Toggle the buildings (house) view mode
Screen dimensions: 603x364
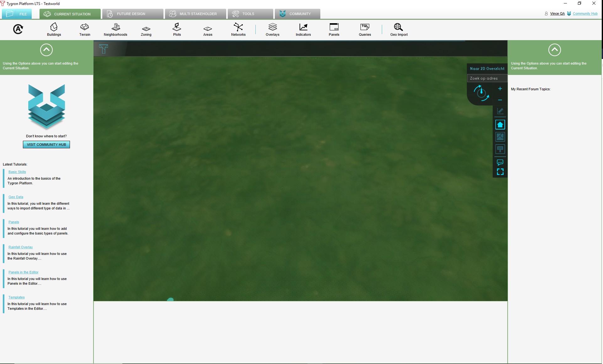pos(500,125)
